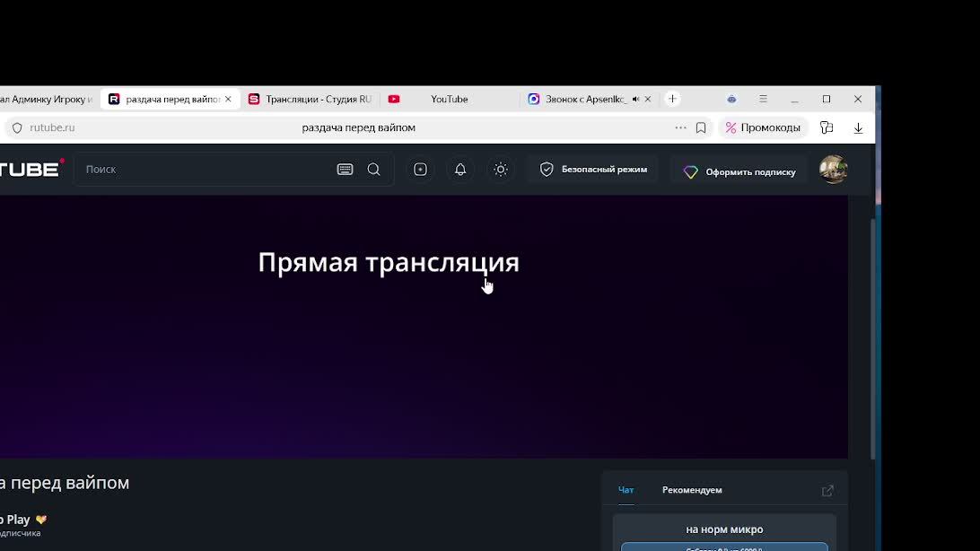Click the page vertical scrollbar

[x=873, y=340]
